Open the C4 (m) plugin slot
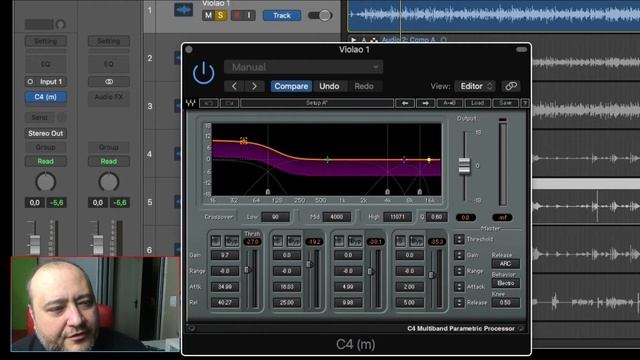This screenshot has width=640, height=360. click(x=46, y=97)
